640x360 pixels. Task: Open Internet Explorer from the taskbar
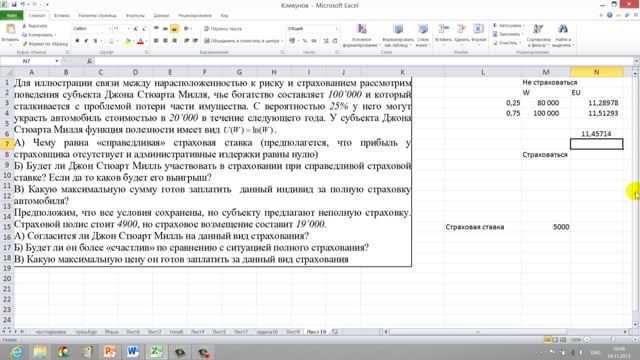(x=17, y=352)
